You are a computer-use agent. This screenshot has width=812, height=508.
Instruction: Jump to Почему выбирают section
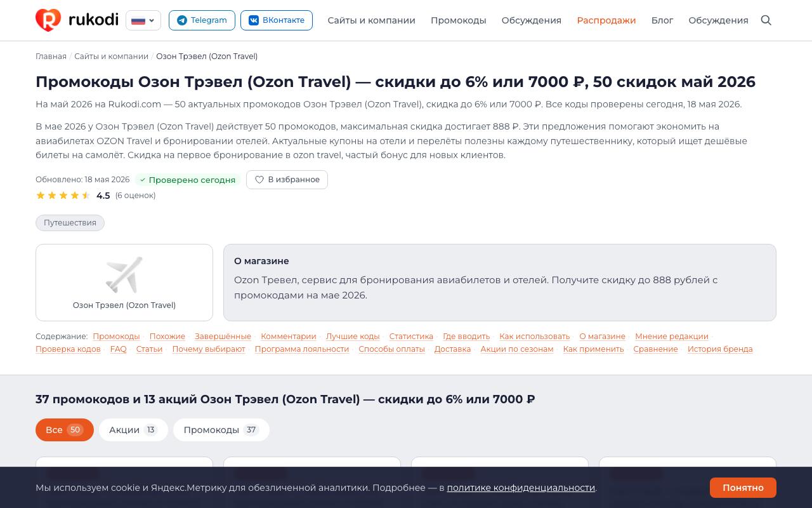209,349
